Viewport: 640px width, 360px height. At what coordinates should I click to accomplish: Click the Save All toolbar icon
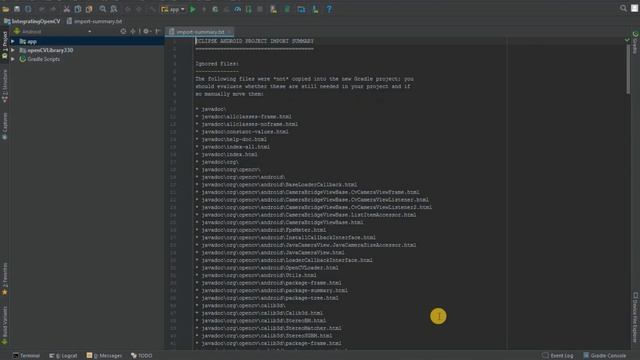[x=17, y=9]
